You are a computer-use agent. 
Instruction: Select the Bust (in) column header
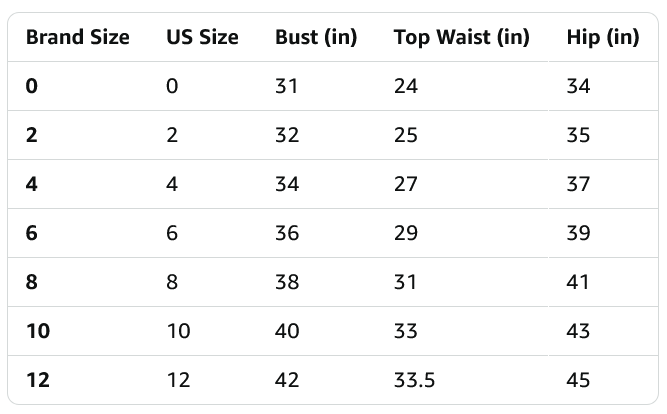(314, 37)
